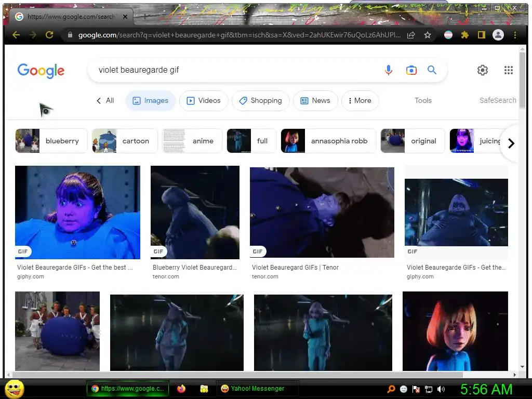Click the taskbar clock showing 5:56 AM
Image resolution: width=532 pixels, height=399 pixels.
[486, 389]
